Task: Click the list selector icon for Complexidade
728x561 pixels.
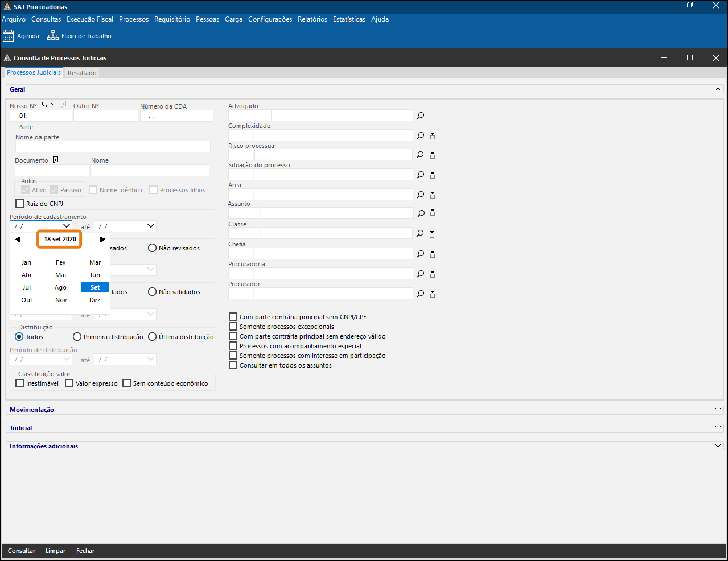Action: (x=433, y=135)
